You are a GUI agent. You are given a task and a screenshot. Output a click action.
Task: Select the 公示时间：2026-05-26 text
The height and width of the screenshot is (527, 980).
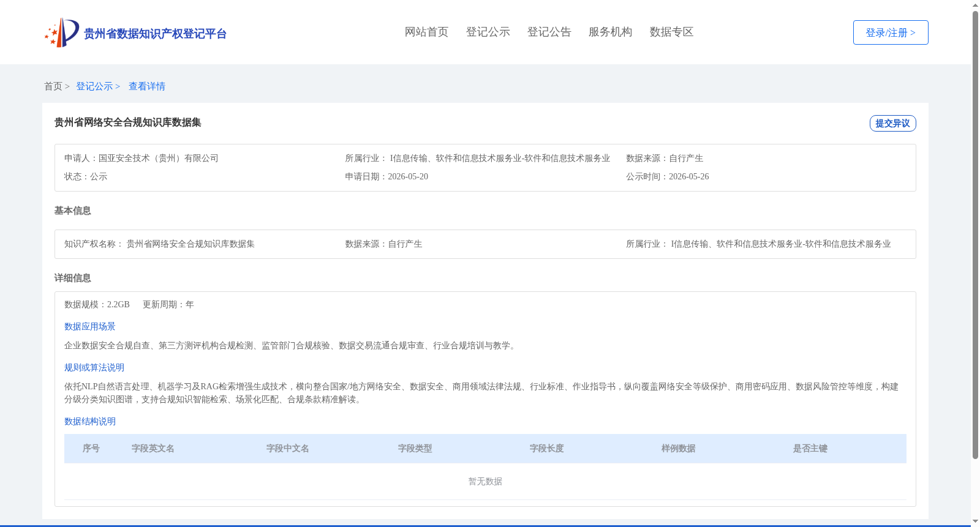click(x=668, y=176)
